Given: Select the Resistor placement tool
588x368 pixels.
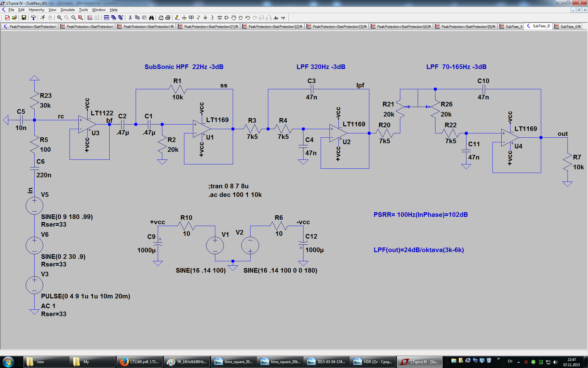Looking at the screenshot, I should [198, 18].
